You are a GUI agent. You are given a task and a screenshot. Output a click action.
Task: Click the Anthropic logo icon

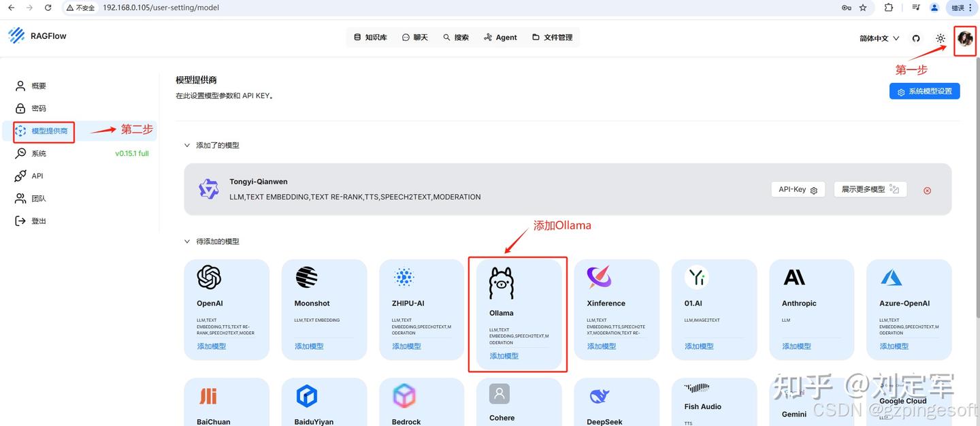(x=794, y=277)
